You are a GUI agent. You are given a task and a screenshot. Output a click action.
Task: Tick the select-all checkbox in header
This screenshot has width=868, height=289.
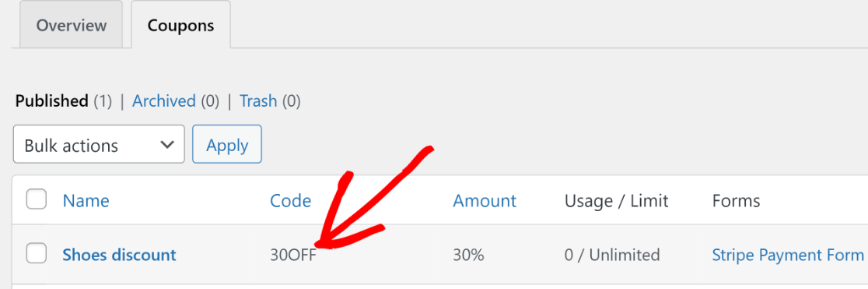(x=37, y=199)
